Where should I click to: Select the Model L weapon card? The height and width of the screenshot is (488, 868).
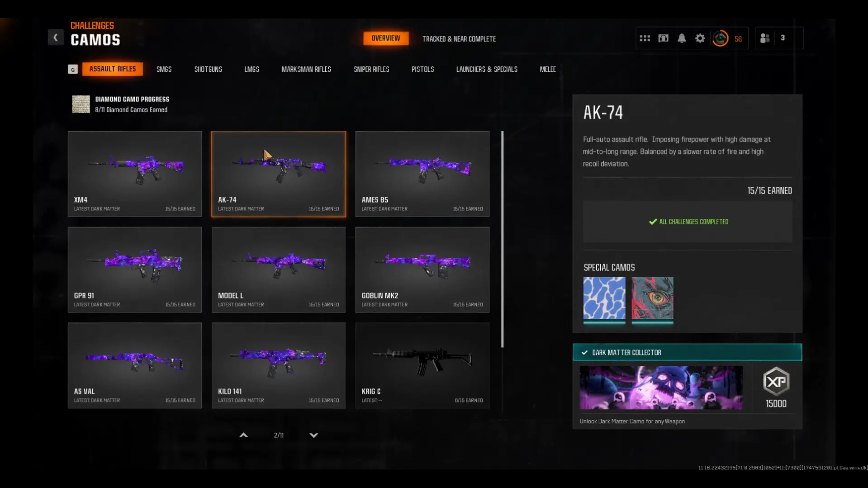[x=279, y=270]
